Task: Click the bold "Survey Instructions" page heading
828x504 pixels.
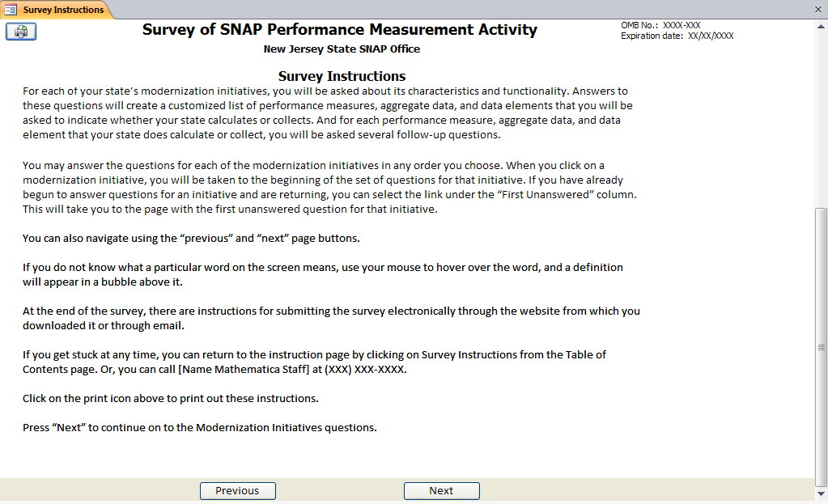Action: [342, 76]
